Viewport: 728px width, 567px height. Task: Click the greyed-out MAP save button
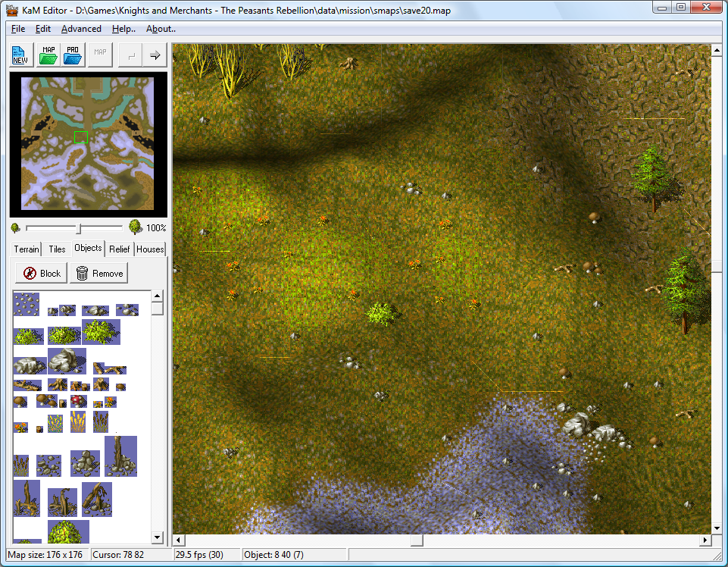100,55
